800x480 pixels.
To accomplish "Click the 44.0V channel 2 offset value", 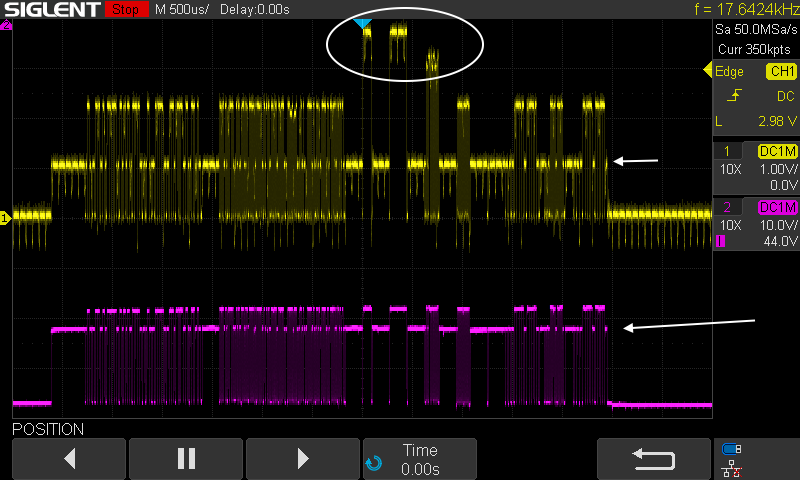I will pyautogui.click(x=780, y=241).
